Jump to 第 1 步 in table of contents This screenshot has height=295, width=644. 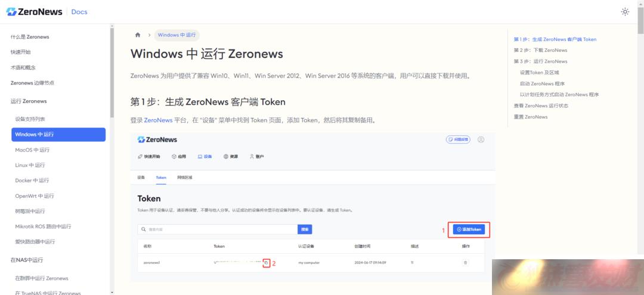[x=555, y=39]
